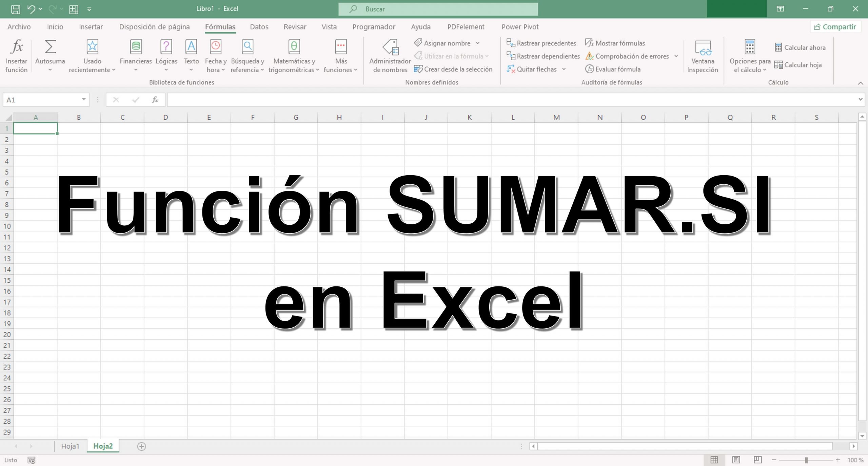Image resolution: width=868 pixels, height=466 pixels.
Task: Switch to Page Break Preview view
Action: point(757,460)
